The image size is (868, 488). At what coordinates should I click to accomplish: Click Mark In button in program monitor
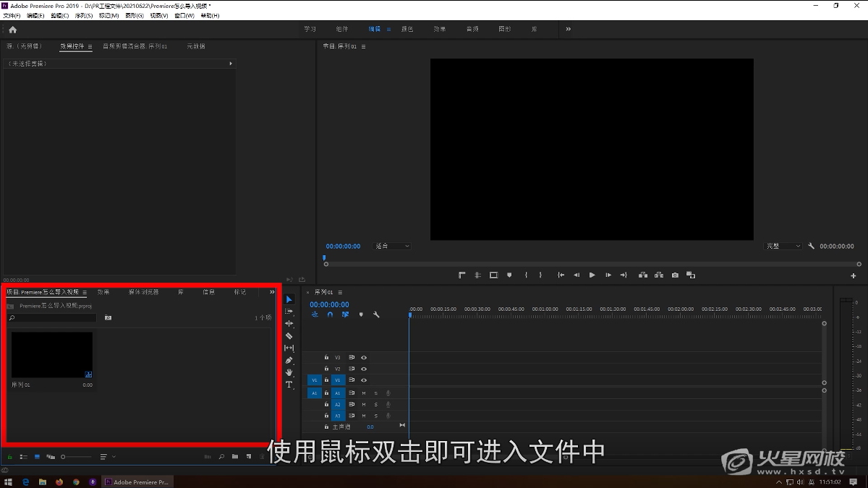[x=526, y=275]
